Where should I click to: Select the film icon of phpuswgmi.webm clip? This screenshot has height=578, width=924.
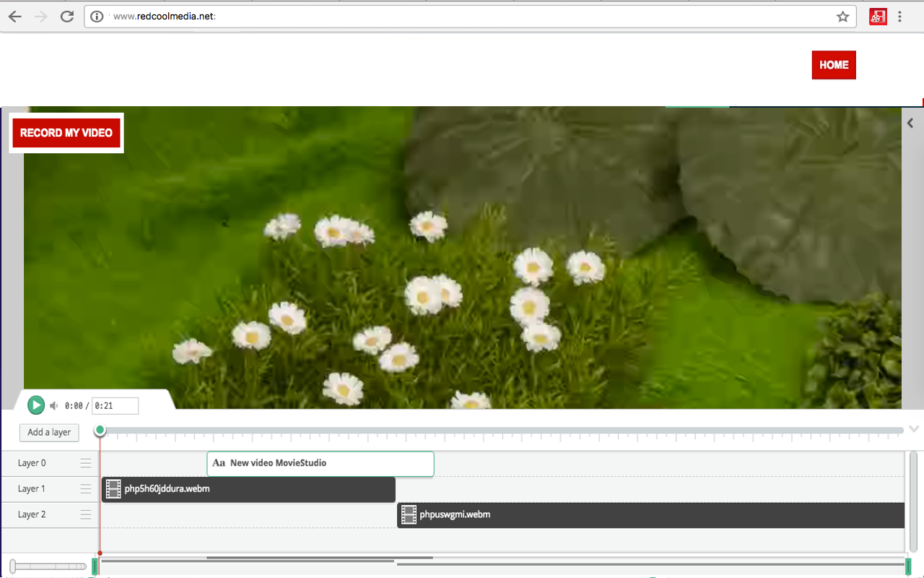pyautogui.click(x=409, y=514)
